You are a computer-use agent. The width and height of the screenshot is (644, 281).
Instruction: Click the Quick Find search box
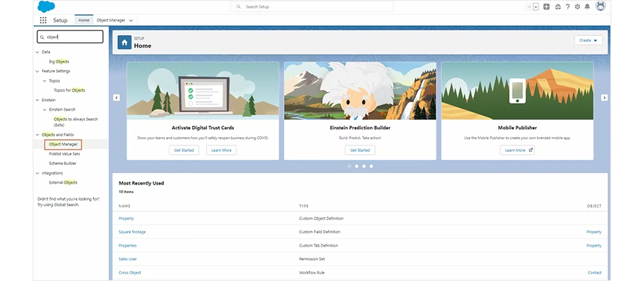coord(71,37)
